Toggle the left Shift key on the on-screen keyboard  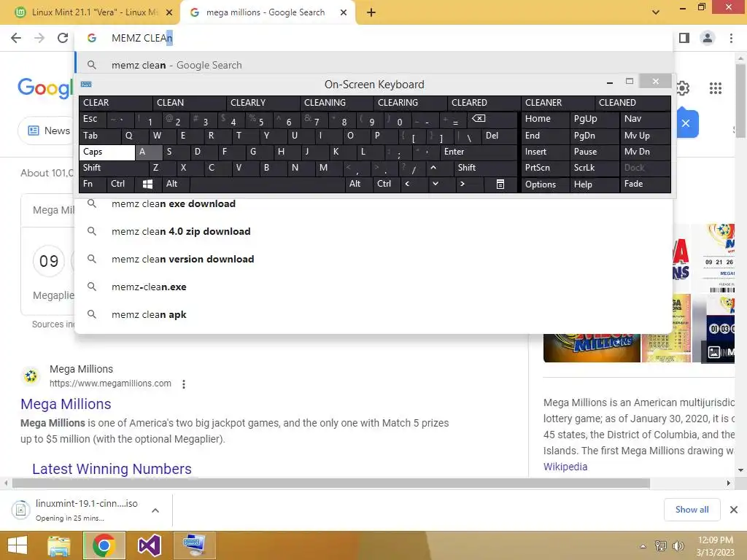114,168
